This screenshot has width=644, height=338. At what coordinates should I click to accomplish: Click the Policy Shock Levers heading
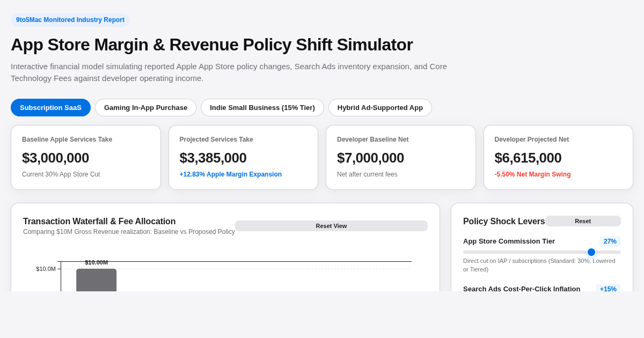click(504, 222)
